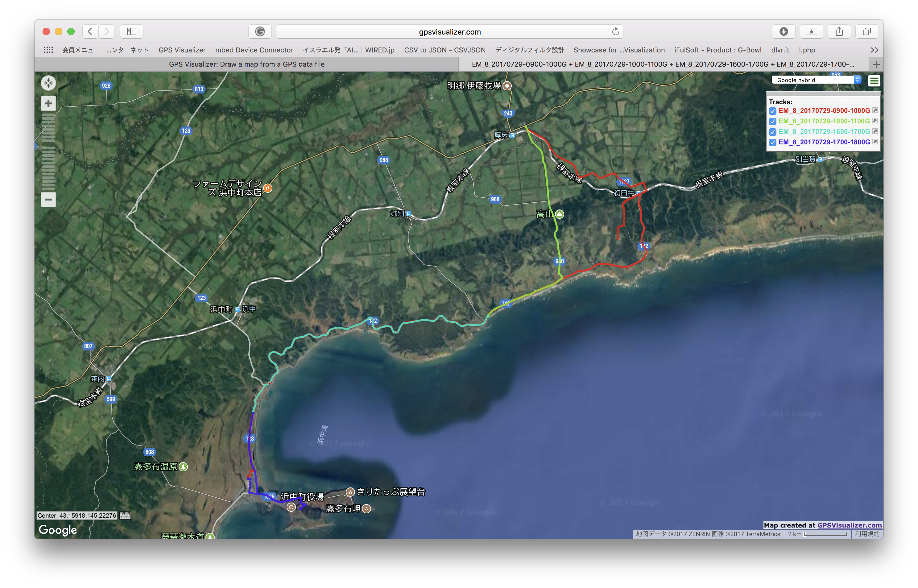Uncheck the EM_8_20170729-1000-1100G track checkbox
The image size is (918, 588).
[773, 122]
